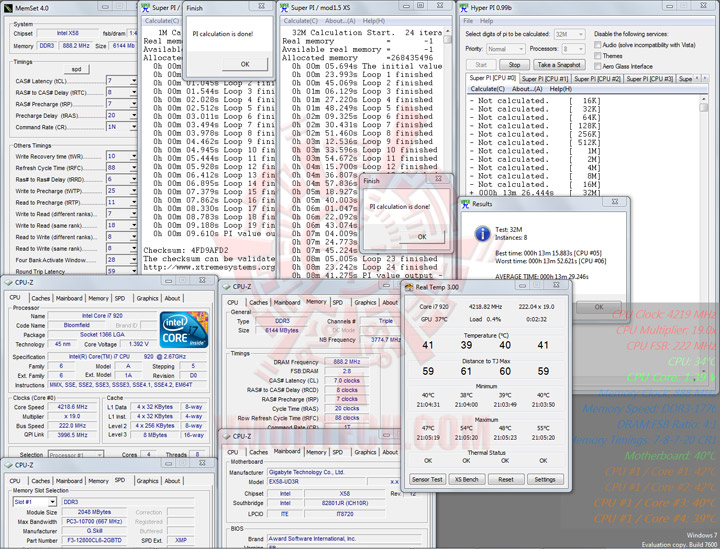Click the Intel Core i7 logo in CPU-Z
Image resolution: width=720 pixels, height=549 pixels.
[x=184, y=330]
